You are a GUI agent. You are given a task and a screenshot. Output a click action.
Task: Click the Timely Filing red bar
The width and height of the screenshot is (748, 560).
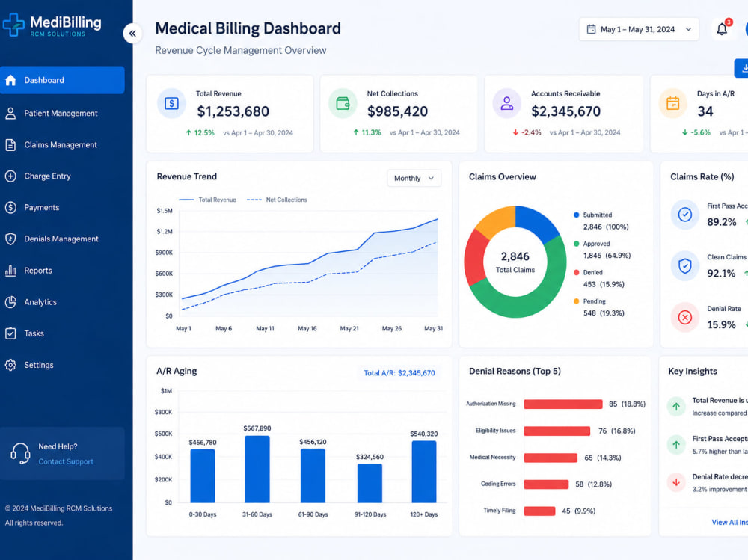coord(539,511)
